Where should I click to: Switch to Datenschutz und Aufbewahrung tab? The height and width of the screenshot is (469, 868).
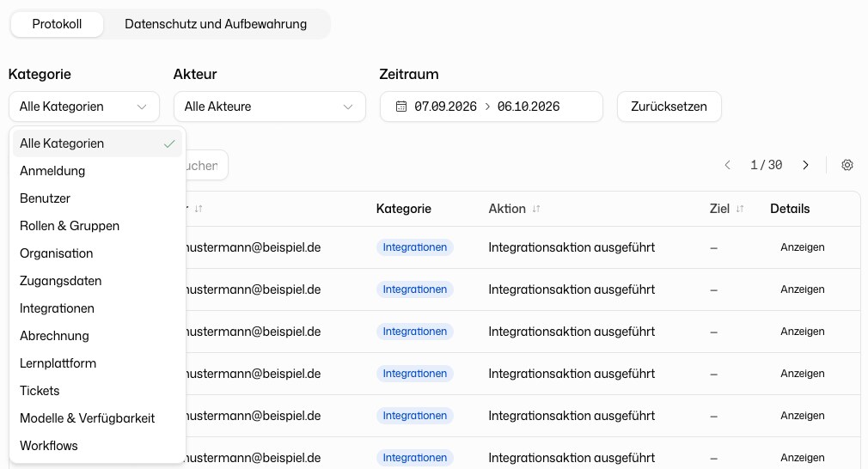click(216, 24)
